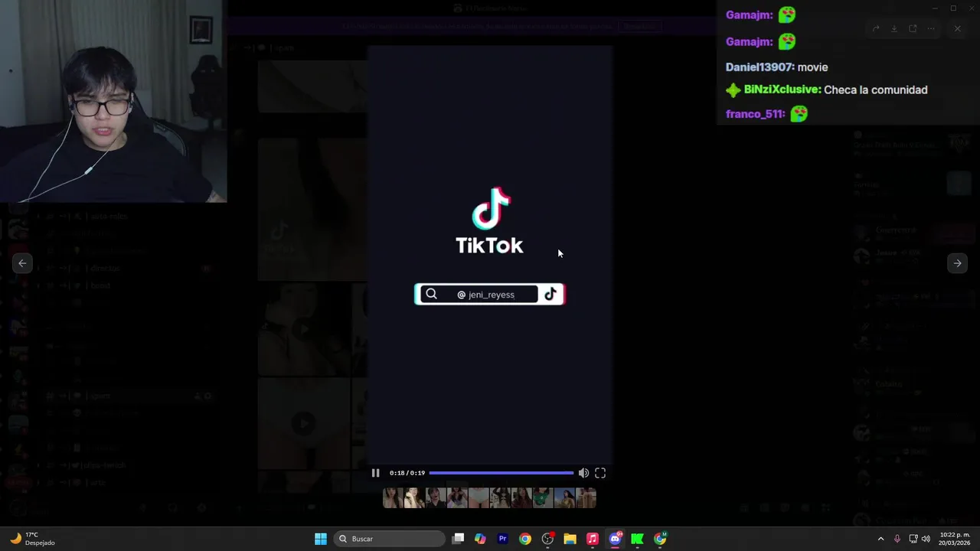The image size is (980, 551).
Task: Select the last thumbnail in the media strip
Action: [586, 498]
